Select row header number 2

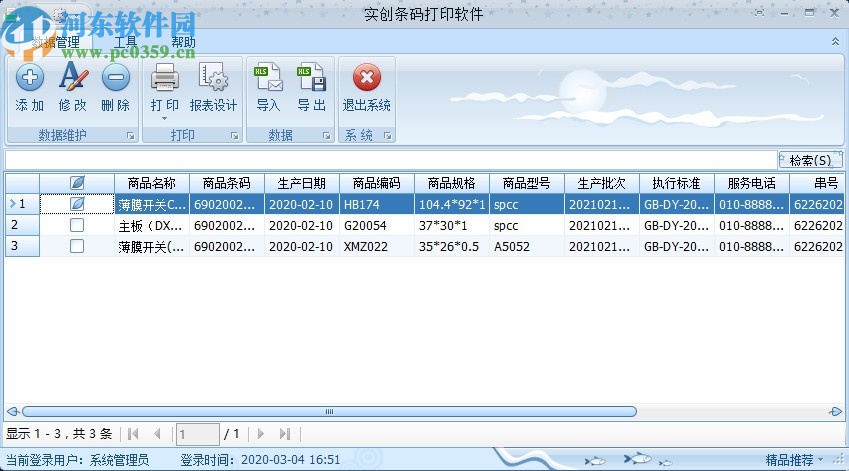coord(22,225)
